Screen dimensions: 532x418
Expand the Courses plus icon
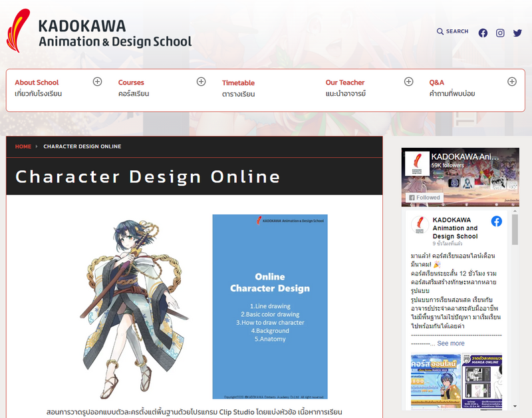point(201,81)
